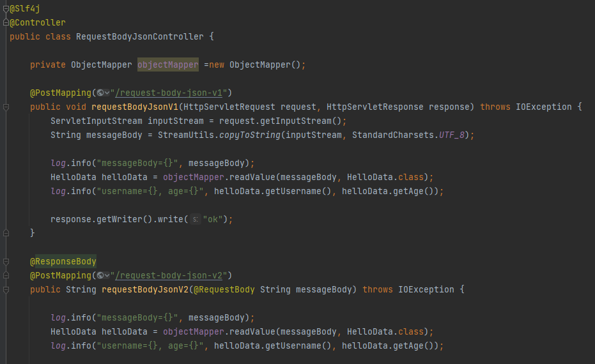Click the request.getInputStream() call
Image resolution: width=595 pixels, height=364 pixels.
pyautogui.click(x=280, y=121)
